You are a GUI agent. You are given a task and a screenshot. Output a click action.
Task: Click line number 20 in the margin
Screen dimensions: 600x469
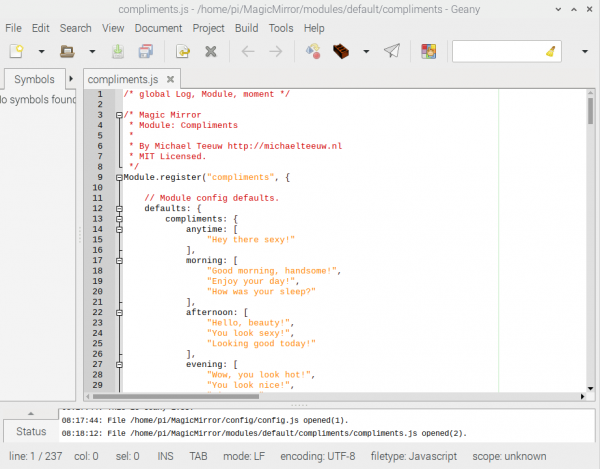98,291
